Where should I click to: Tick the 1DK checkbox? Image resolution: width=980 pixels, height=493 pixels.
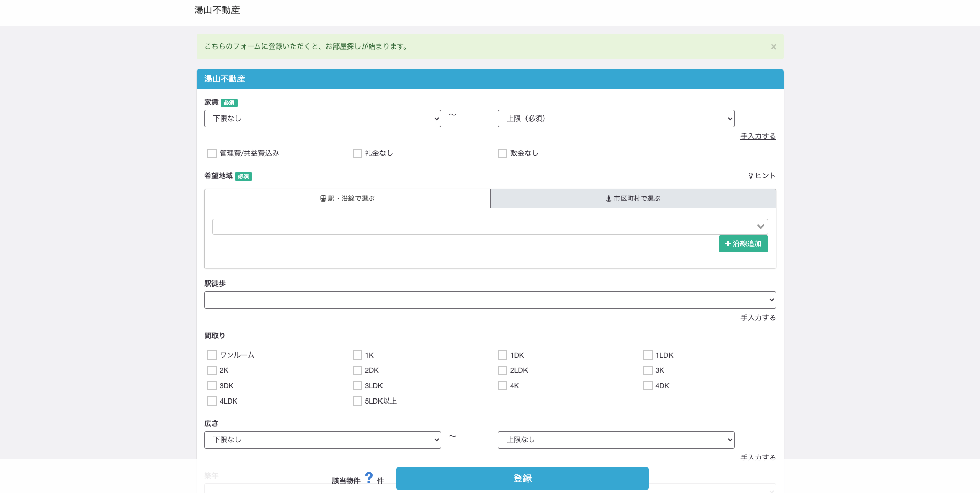click(x=503, y=355)
